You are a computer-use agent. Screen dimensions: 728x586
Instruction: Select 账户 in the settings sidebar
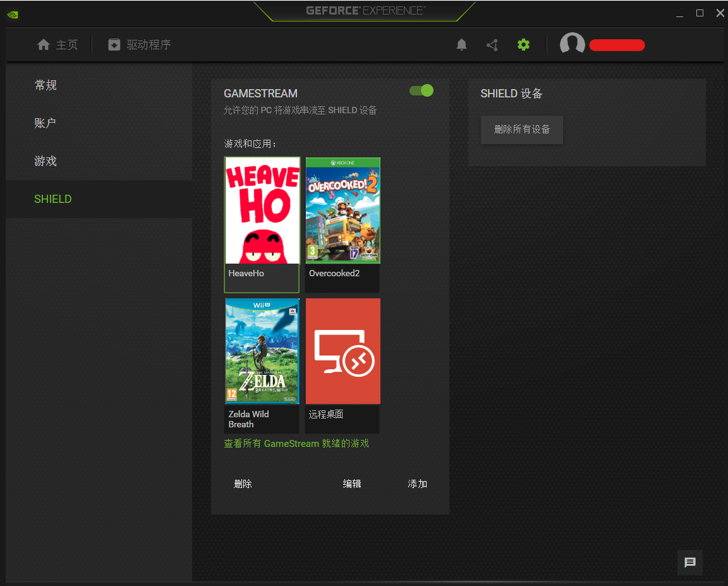pyautogui.click(x=99, y=123)
